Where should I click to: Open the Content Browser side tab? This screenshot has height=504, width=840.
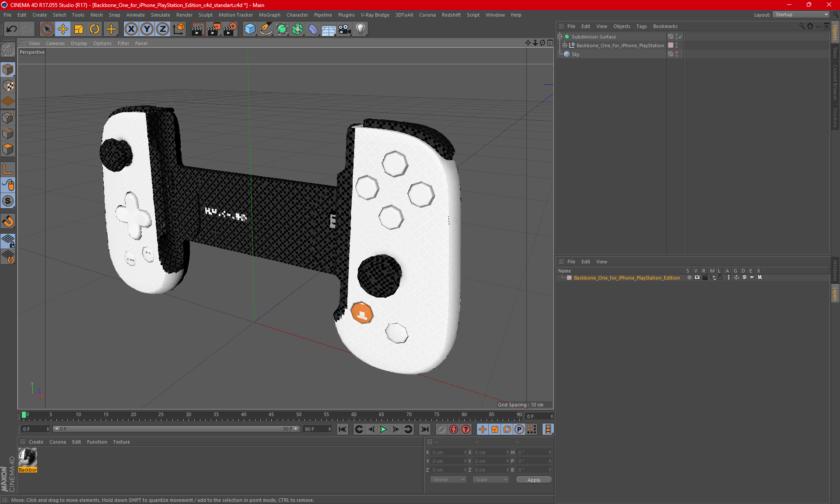pos(835,82)
